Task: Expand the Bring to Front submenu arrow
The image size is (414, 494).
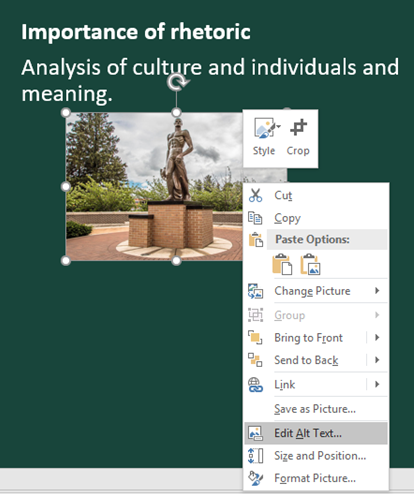Action: coord(377,337)
